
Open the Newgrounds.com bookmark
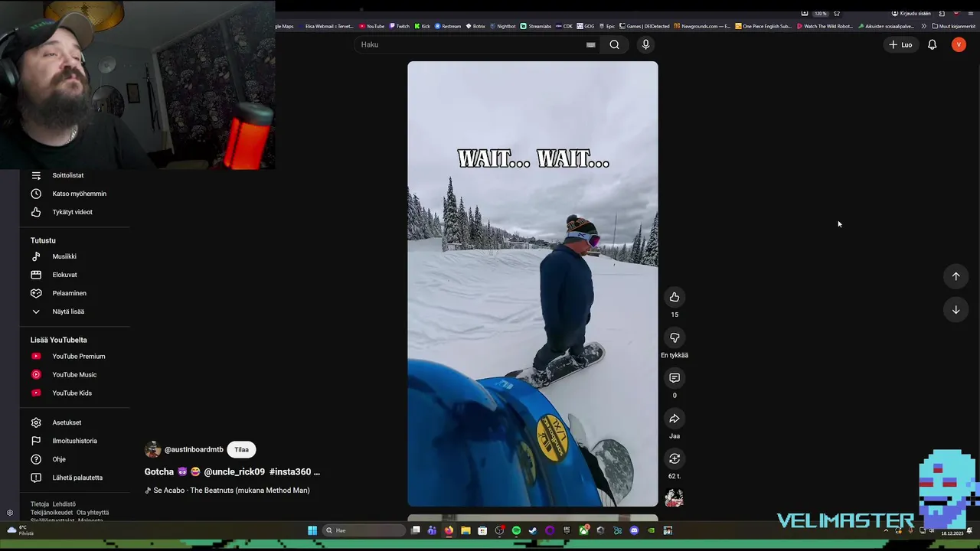coord(702,26)
